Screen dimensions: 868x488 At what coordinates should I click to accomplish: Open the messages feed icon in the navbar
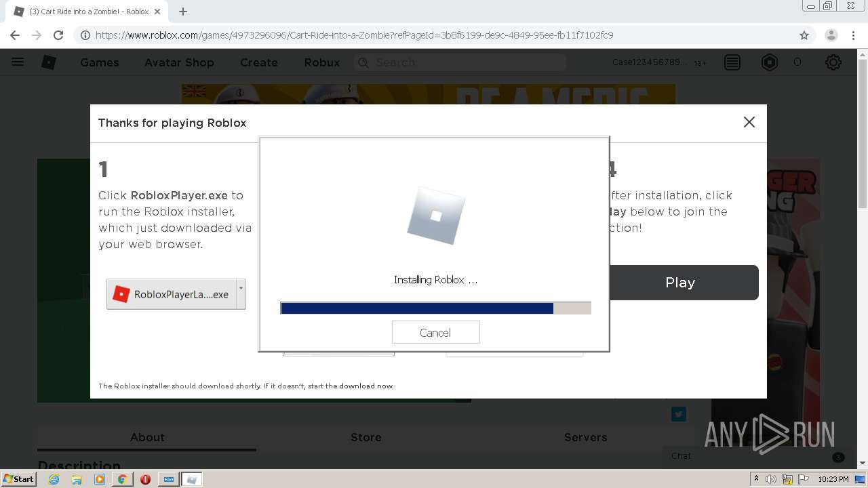point(732,62)
